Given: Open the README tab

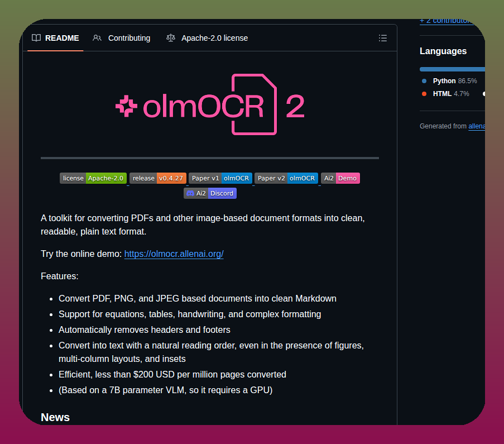Looking at the screenshot, I should pos(55,38).
